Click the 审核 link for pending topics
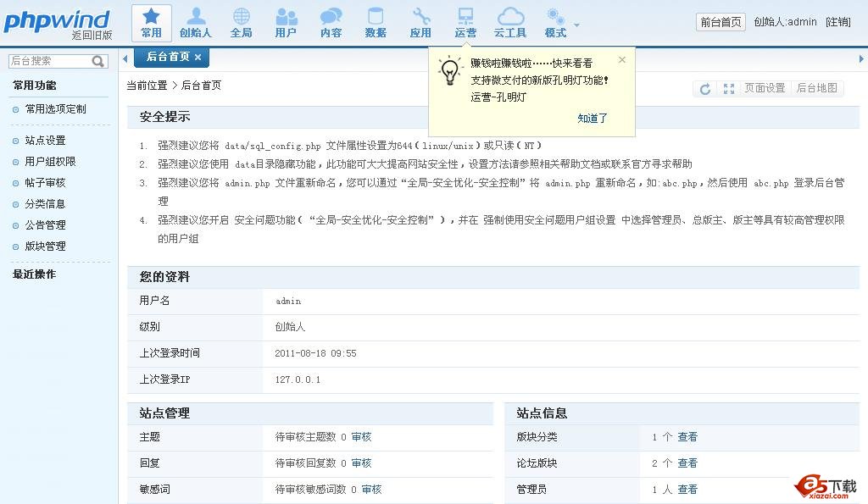868x504 pixels. 360,437
